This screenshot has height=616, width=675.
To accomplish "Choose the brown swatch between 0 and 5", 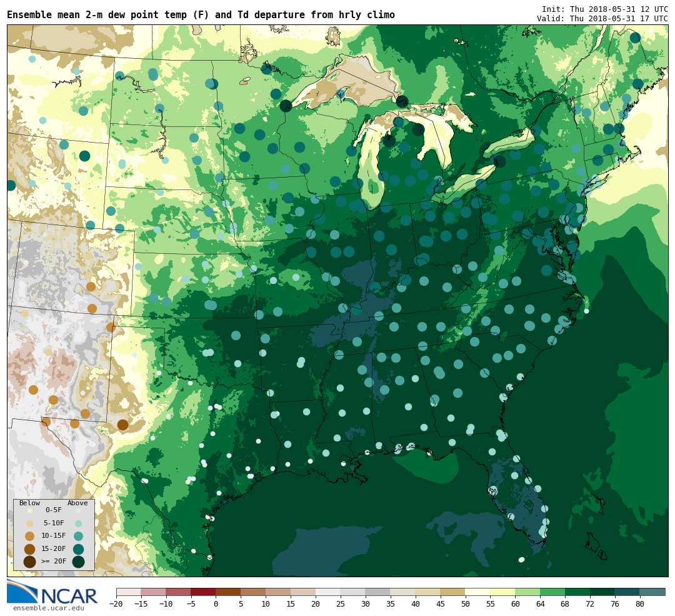I will [x=228, y=592].
